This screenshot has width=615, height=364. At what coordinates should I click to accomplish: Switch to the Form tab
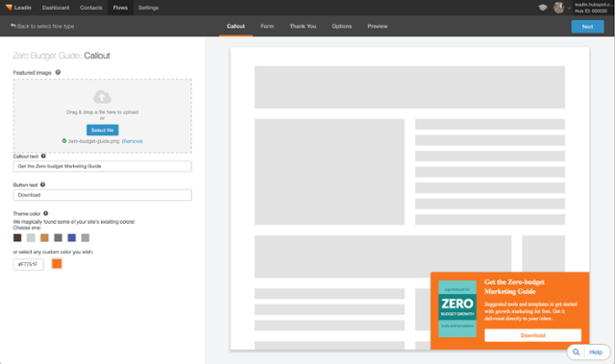coord(267,26)
